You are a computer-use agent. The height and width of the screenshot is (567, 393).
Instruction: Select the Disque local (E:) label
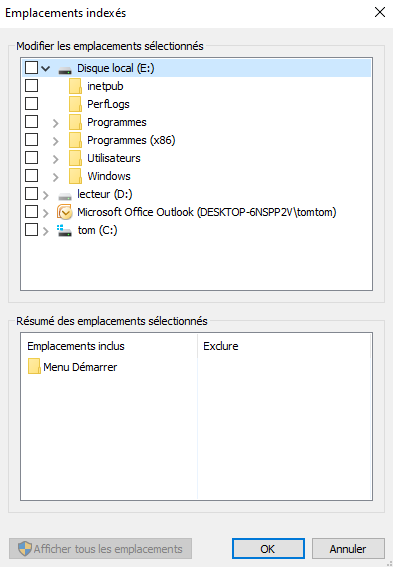coord(116,68)
